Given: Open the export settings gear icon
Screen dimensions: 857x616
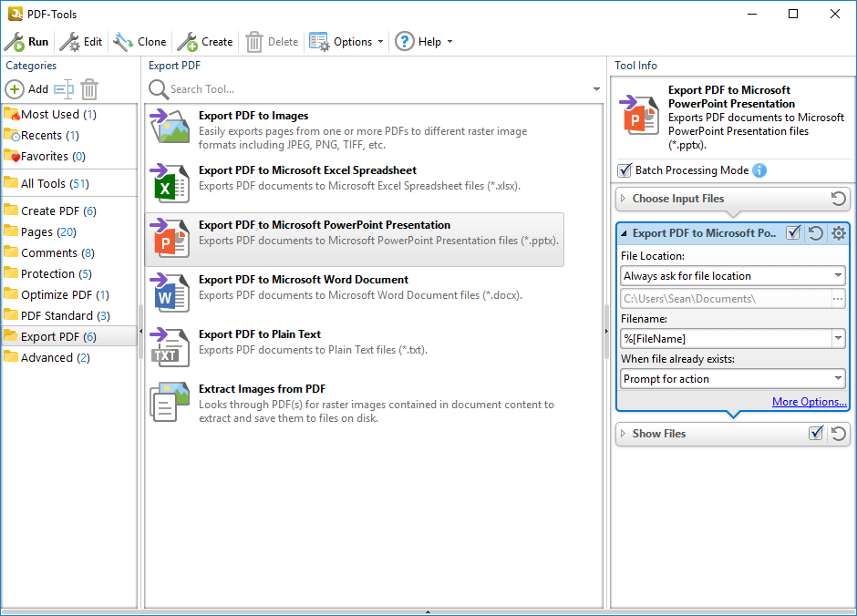Looking at the screenshot, I should (839, 233).
